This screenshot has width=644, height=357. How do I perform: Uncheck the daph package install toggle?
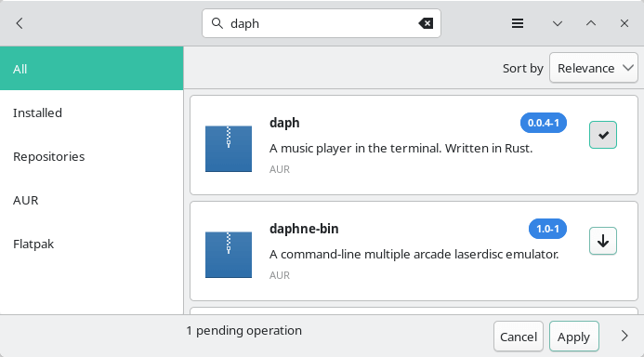[603, 135]
